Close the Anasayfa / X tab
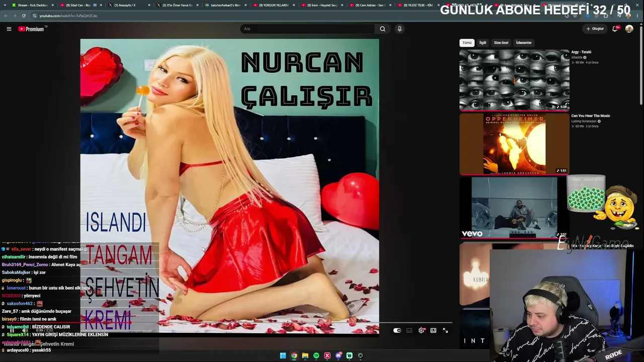Viewport: 644px width, 362px height. [149, 5]
